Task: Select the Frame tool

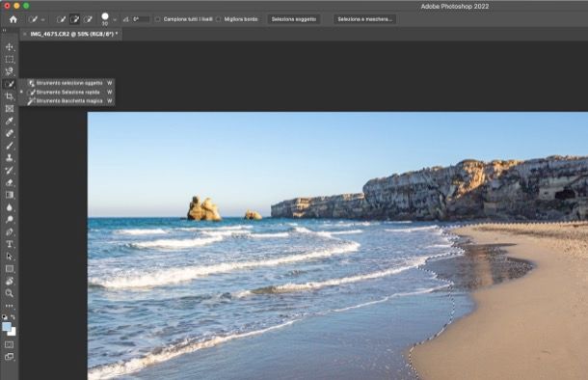Action: (10, 109)
